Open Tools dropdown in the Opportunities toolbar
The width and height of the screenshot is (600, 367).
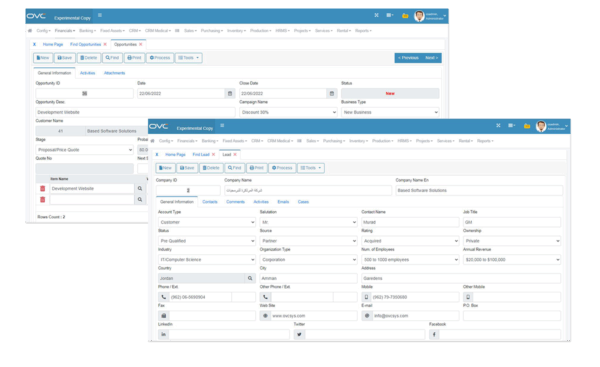coord(189,58)
